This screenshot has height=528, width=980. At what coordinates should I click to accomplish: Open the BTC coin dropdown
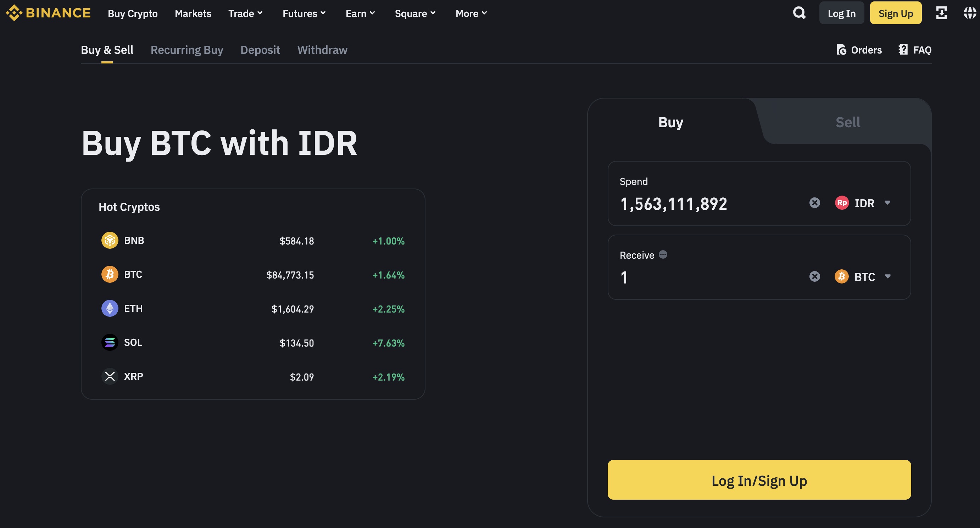coord(863,276)
